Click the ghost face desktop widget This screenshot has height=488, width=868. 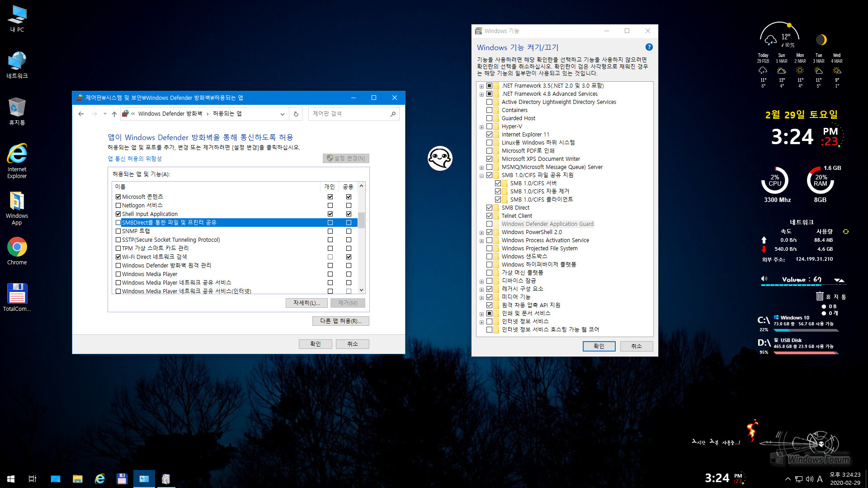(x=440, y=159)
